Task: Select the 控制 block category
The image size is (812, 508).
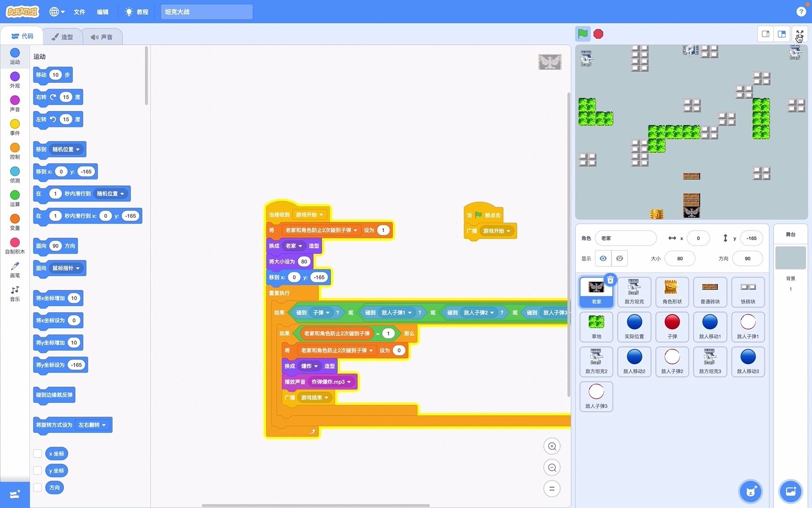Action: pyautogui.click(x=15, y=151)
